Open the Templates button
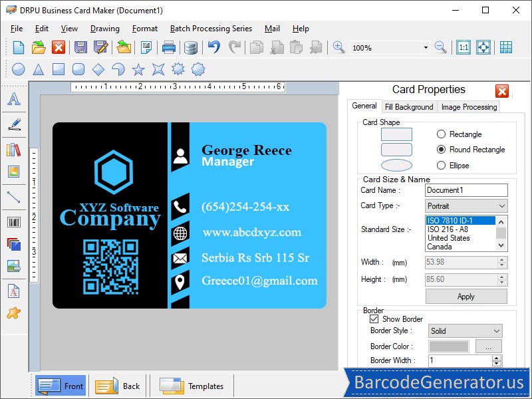 tap(192, 386)
